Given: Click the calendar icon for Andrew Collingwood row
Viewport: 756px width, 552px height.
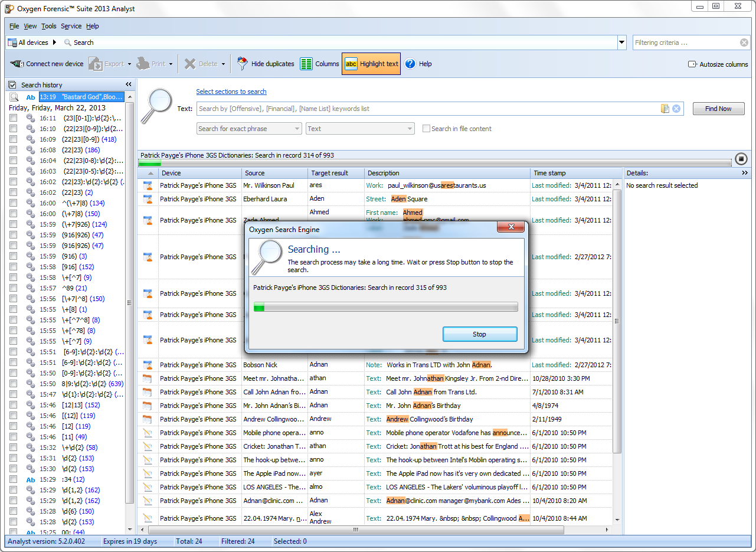Looking at the screenshot, I should (x=148, y=419).
